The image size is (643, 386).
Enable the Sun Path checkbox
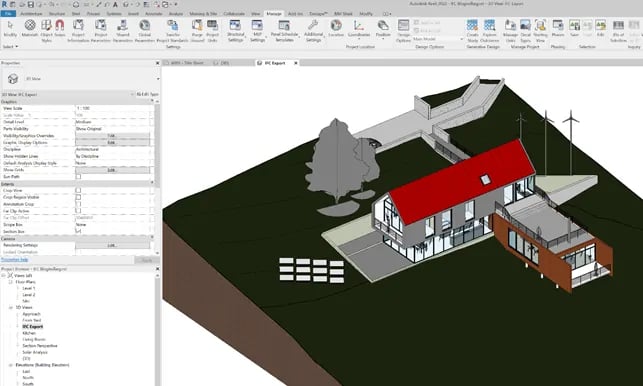[x=78, y=177]
